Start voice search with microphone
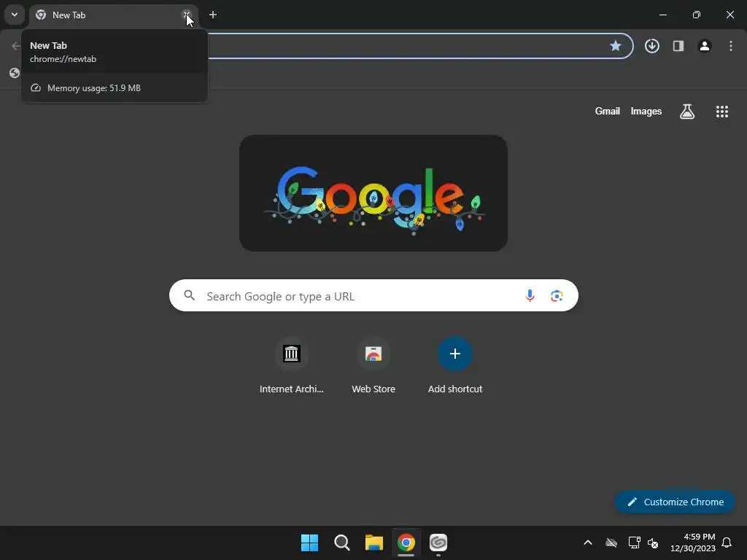Image resolution: width=747 pixels, height=560 pixels. click(530, 296)
